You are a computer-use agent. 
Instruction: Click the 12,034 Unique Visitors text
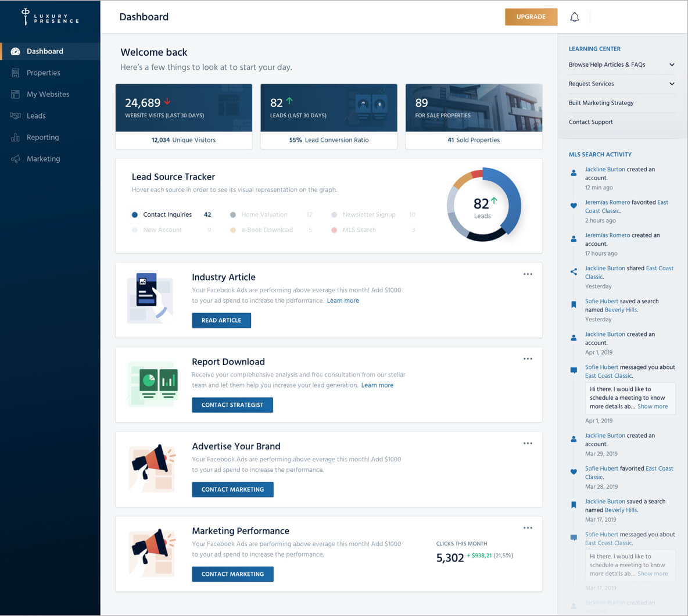click(x=184, y=141)
